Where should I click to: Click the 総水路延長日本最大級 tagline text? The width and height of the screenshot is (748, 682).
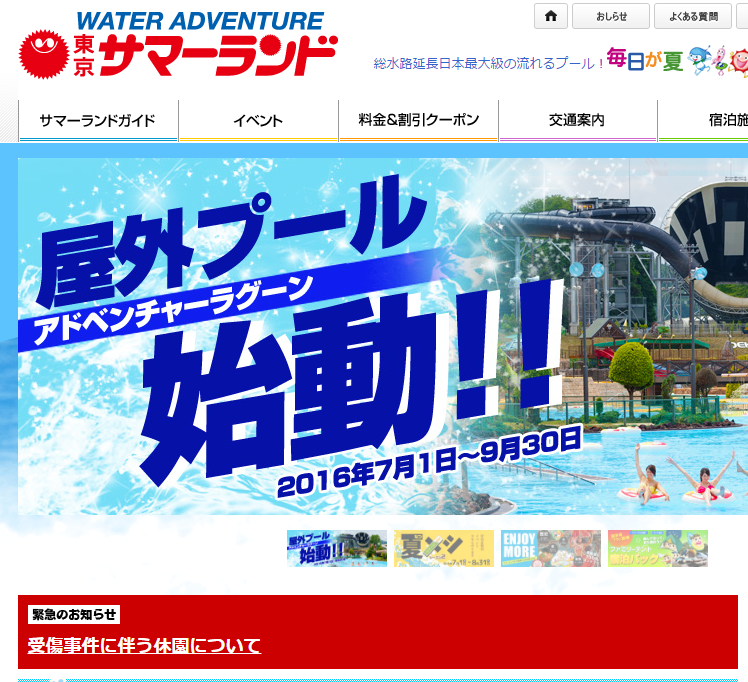pyautogui.click(x=488, y=63)
